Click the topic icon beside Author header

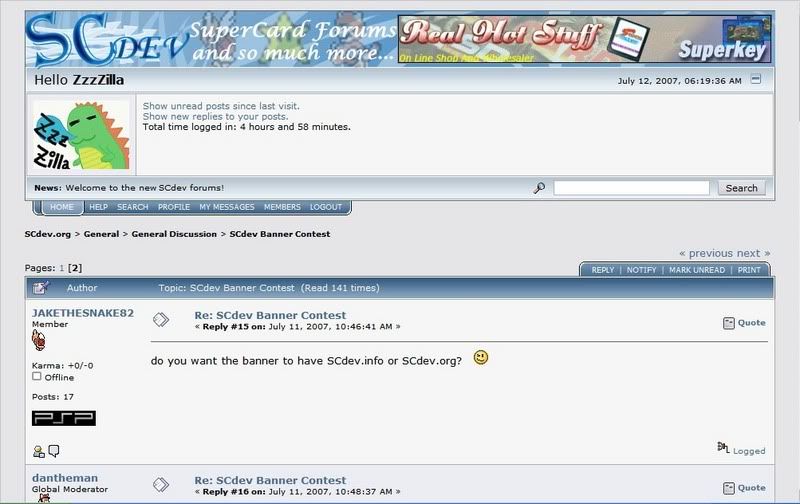coord(41,288)
